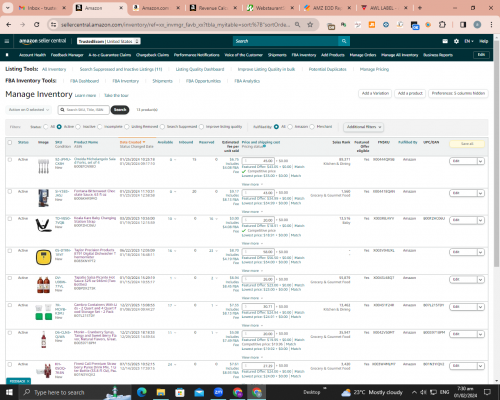Click the orange square extension icon

point(372,25)
